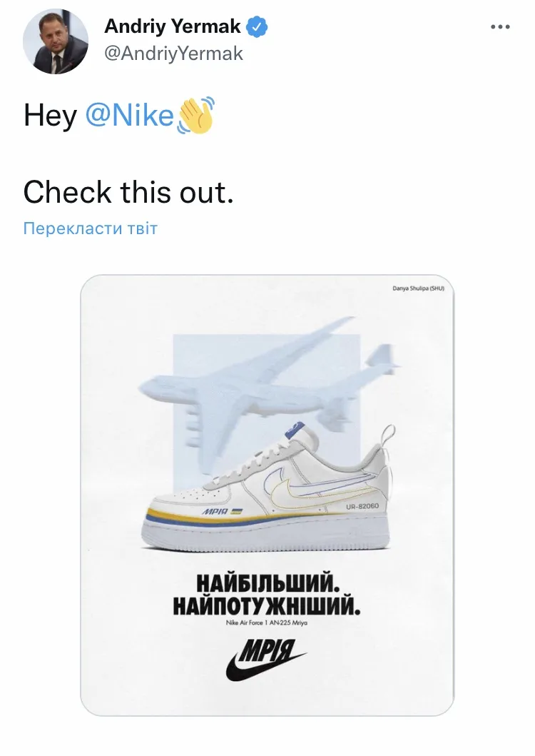The height and width of the screenshot is (756, 535).
Task: Click the Check this out tweet text
Action: (x=128, y=192)
